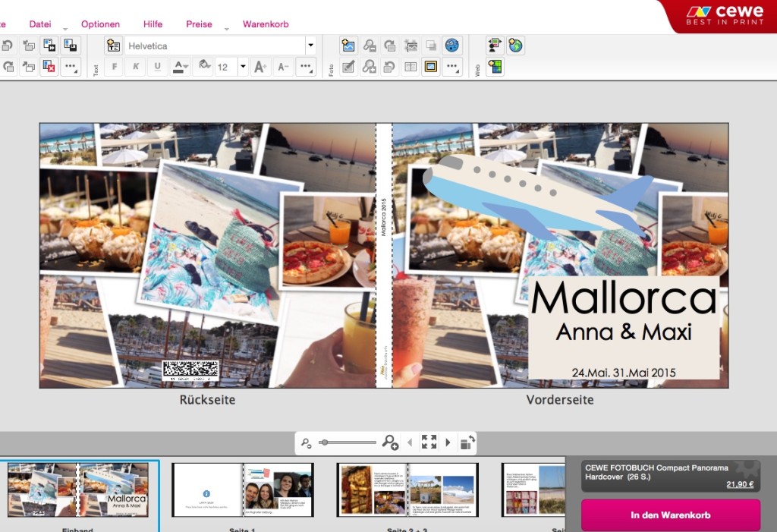This screenshot has width=777, height=532.
Task: Open more page tools overflow button
Action: click(x=71, y=67)
